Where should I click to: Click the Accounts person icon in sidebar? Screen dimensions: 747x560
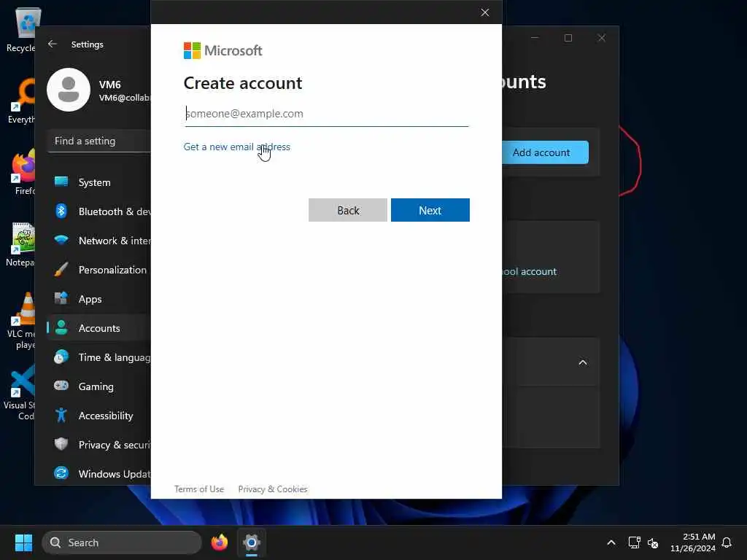tap(61, 327)
